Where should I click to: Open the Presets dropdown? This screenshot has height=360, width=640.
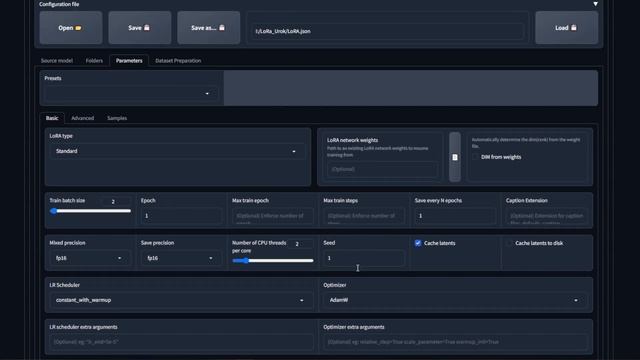pyautogui.click(x=131, y=93)
